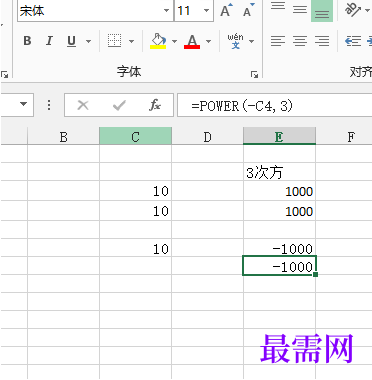Viewport: 372px width, 380px height.
Task: Select active cell showing -1000
Action: point(279,266)
